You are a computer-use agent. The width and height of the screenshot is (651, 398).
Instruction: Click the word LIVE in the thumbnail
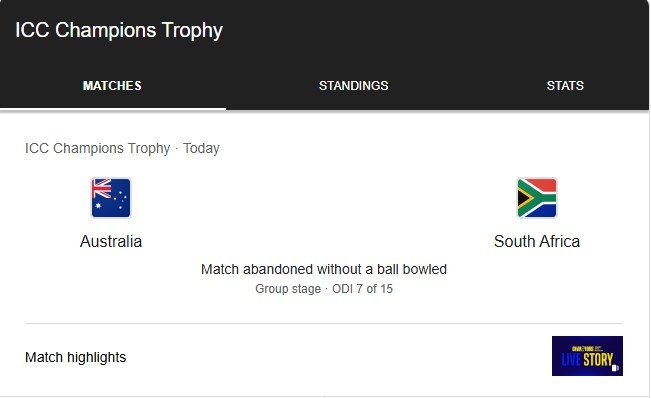[x=572, y=359]
